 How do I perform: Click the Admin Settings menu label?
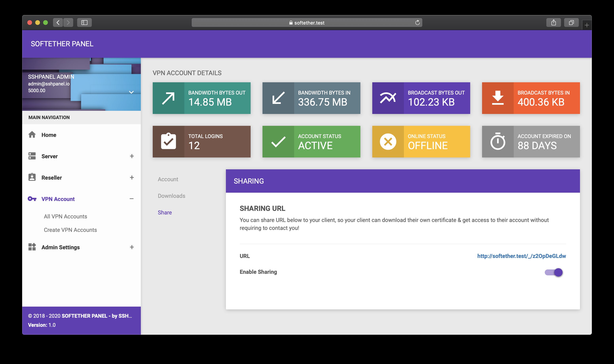click(x=61, y=247)
